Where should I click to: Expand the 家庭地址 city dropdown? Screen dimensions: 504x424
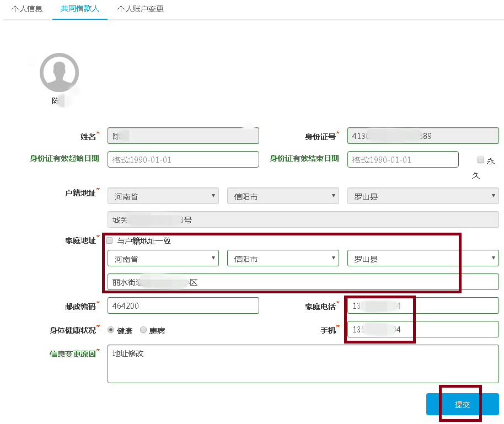(283, 257)
